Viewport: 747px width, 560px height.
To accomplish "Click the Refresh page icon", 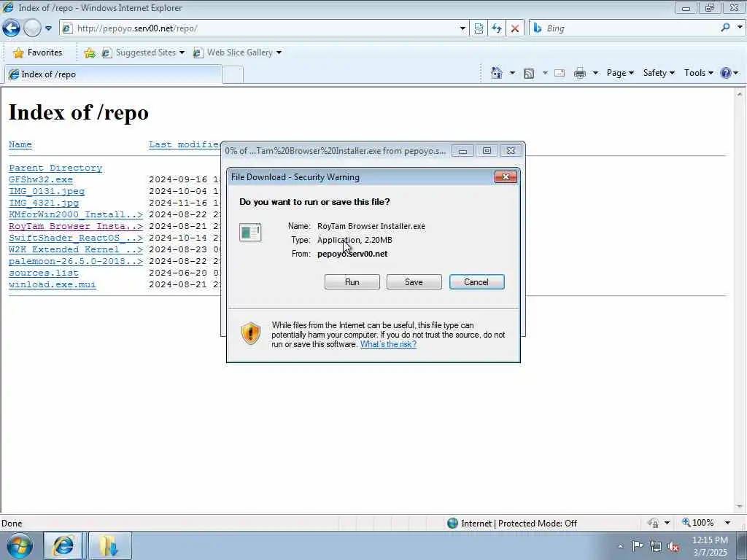I will tap(497, 28).
